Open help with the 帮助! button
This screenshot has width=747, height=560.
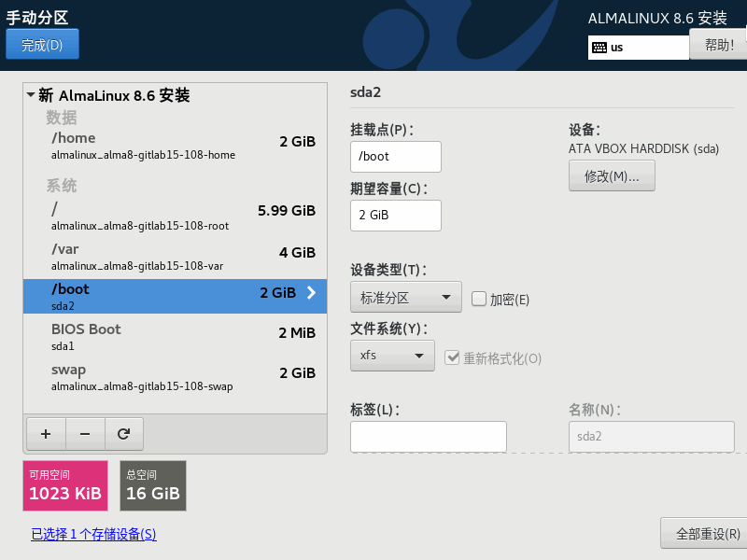pos(718,45)
